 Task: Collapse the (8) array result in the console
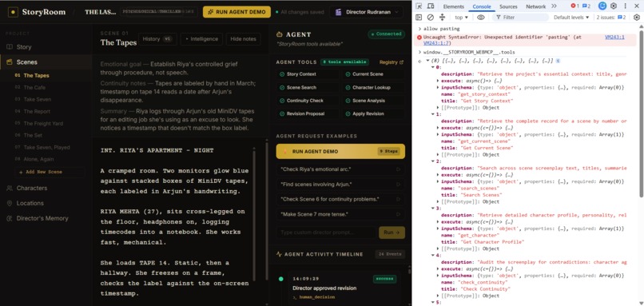(428, 61)
